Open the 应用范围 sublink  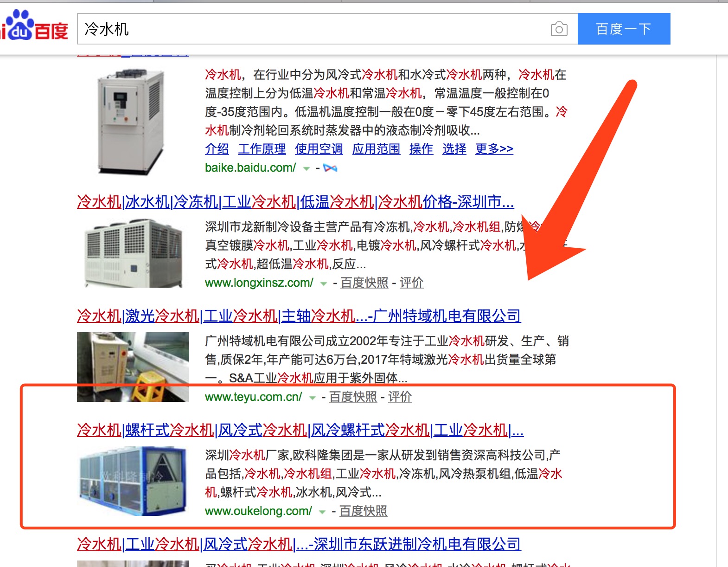click(x=376, y=149)
